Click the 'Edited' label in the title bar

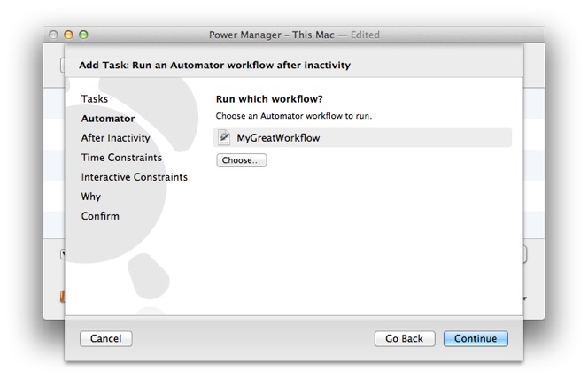tap(365, 35)
